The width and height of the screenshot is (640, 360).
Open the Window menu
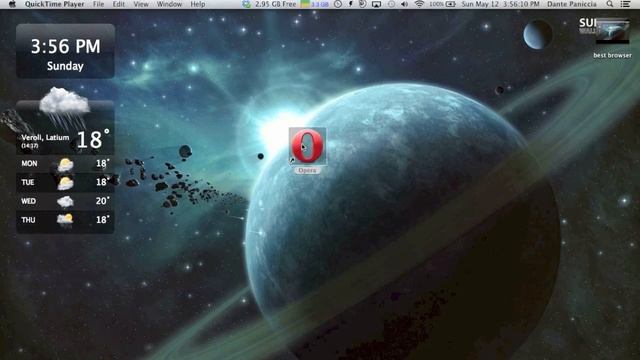coord(169,4)
